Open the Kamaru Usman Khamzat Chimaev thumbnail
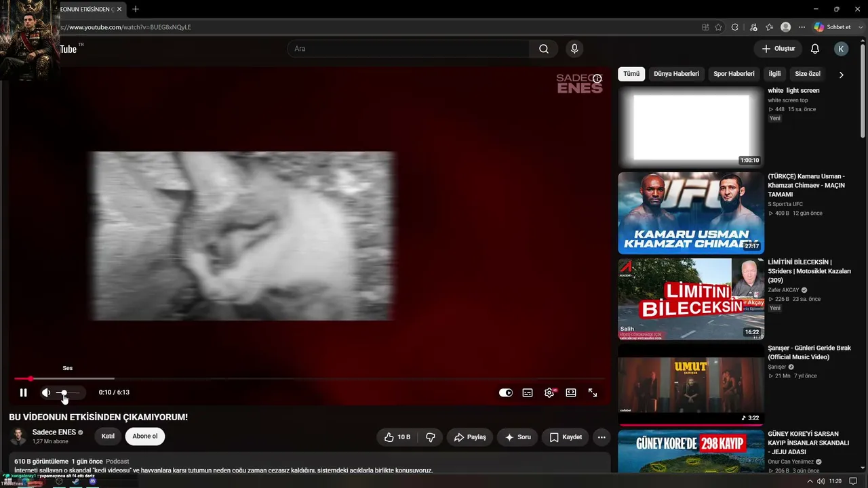Image resolution: width=868 pixels, height=488 pixels. pos(690,213)
